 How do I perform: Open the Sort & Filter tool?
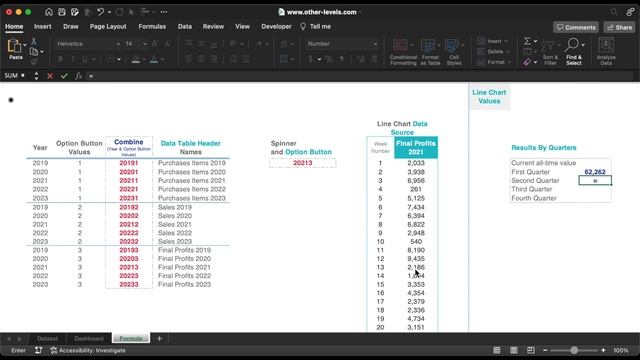[x=550, y=53]
